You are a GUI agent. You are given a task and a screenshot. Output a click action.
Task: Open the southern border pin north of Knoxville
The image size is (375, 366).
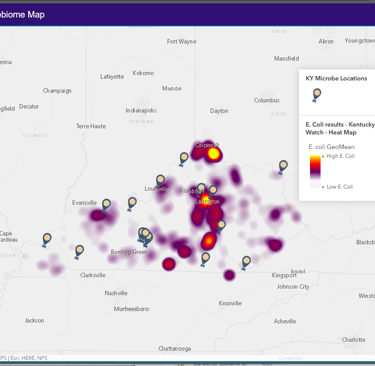click(205, 260)
